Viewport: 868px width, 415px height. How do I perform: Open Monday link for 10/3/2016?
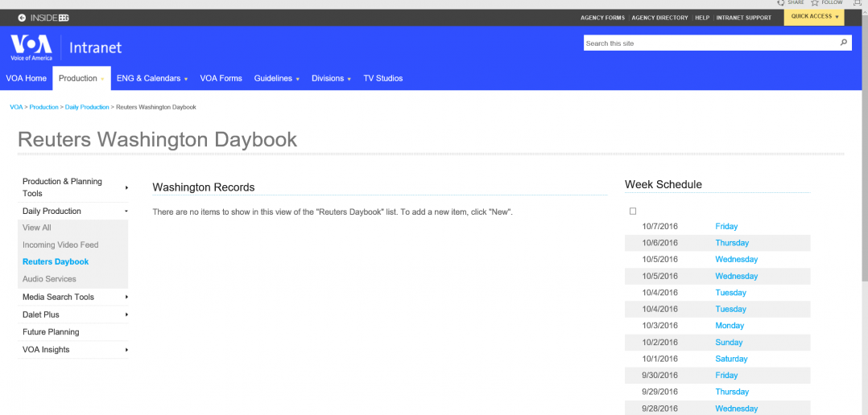[x=730, y=326]
